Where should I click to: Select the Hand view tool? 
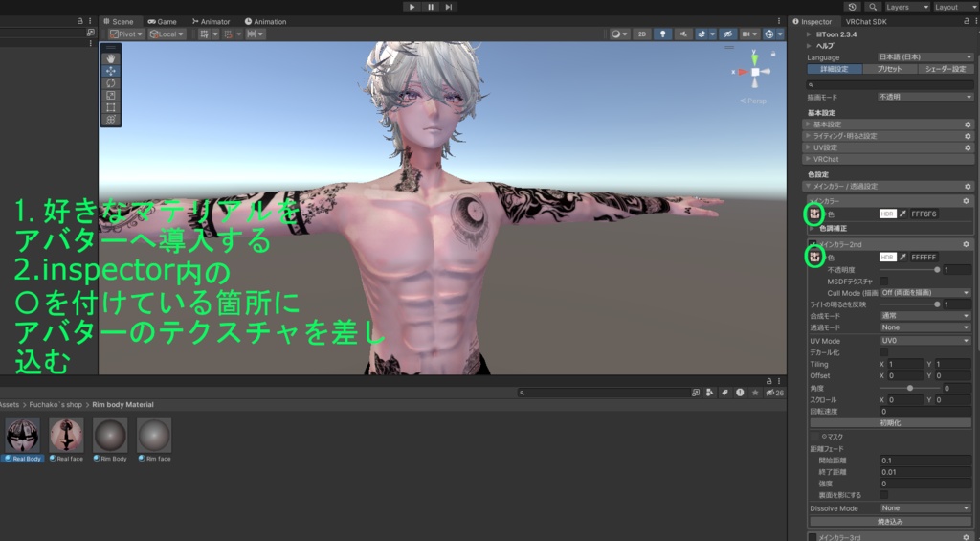tap(111, 58)
